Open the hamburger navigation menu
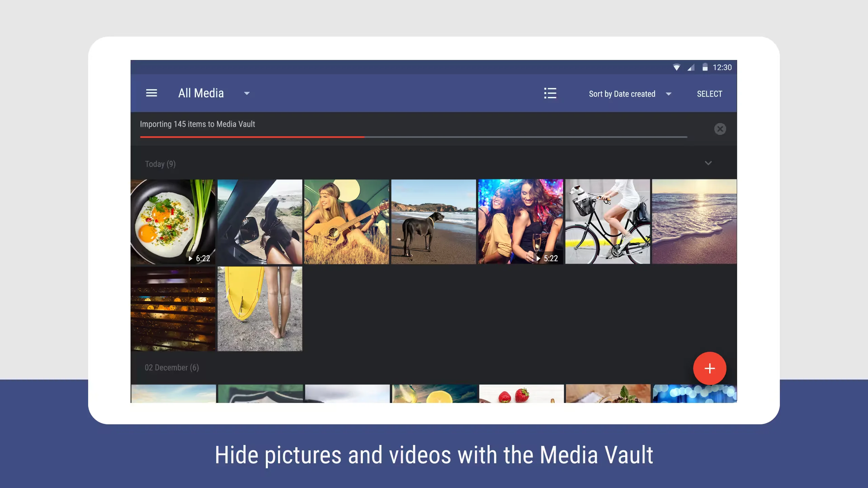 tap(151, 93)
